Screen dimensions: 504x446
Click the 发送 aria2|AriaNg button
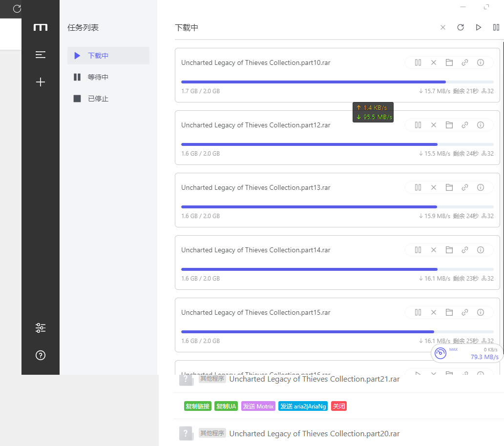[303, 406]
